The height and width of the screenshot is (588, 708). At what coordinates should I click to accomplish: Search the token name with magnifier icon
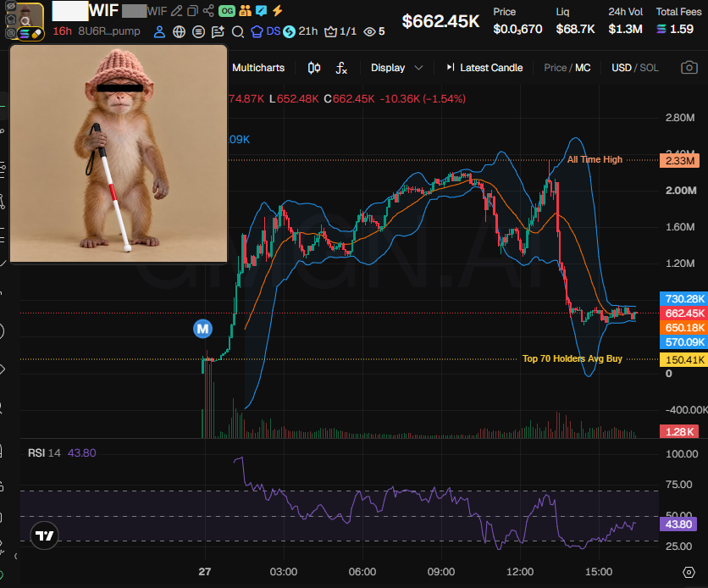click(238, 31)
